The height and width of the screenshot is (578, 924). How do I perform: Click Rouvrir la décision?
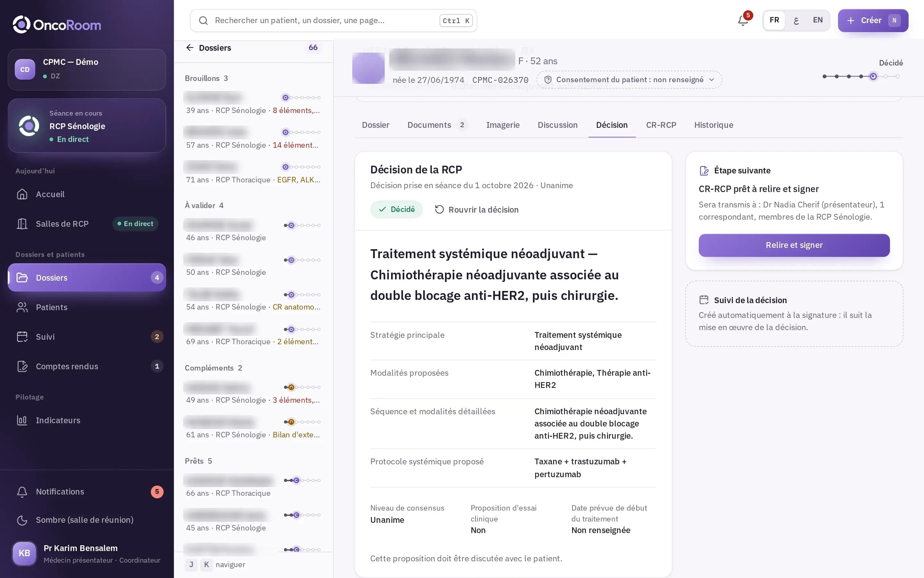pyautogui.click(x=476, y=209)
